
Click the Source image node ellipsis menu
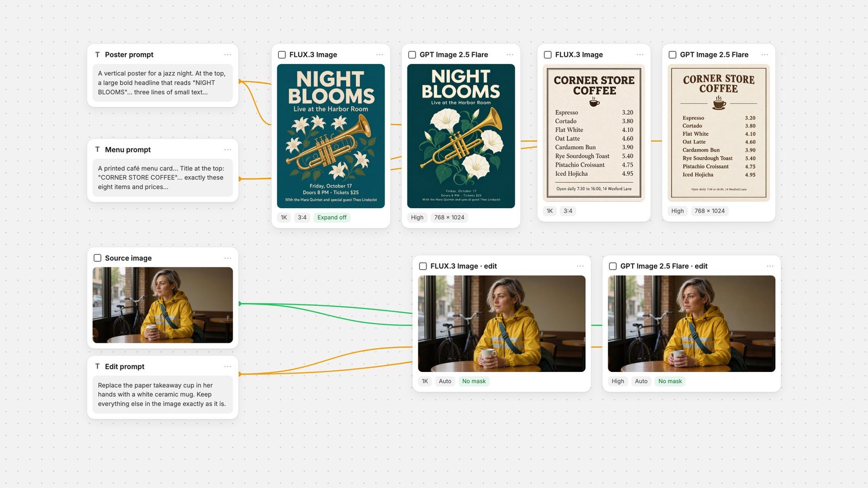[227, 258]
